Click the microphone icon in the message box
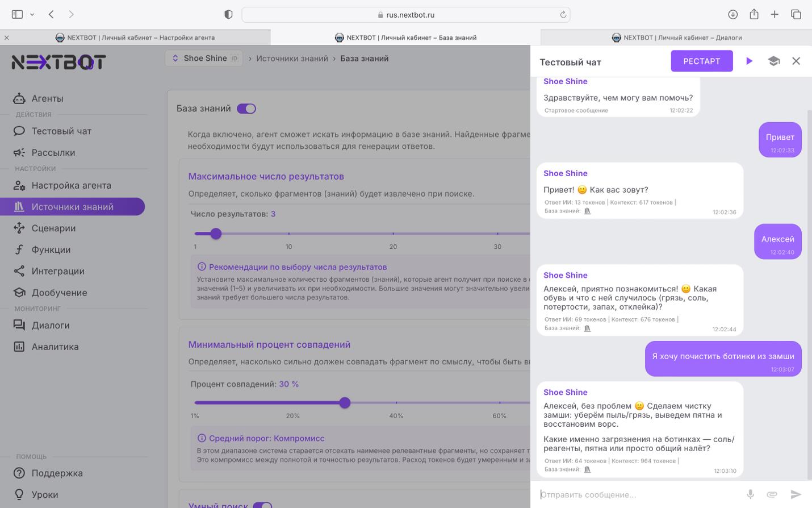812x508 pixels. click(x=750, y=494)
